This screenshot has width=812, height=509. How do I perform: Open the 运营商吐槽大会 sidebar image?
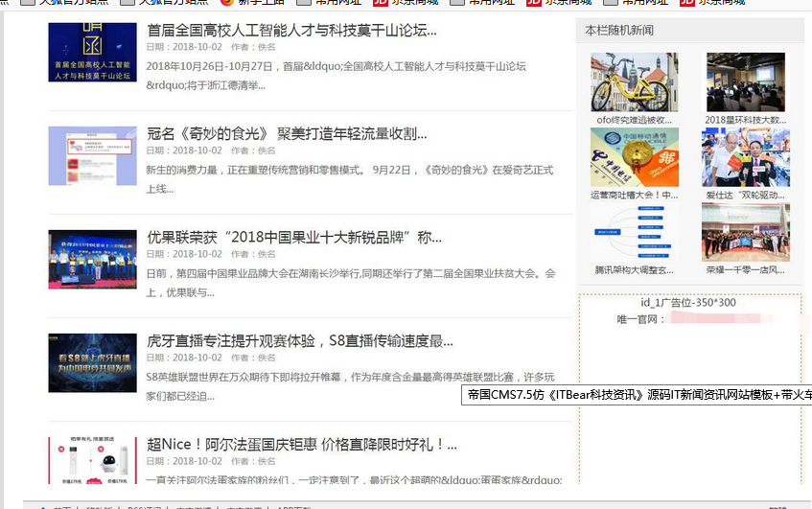(635, 157)
